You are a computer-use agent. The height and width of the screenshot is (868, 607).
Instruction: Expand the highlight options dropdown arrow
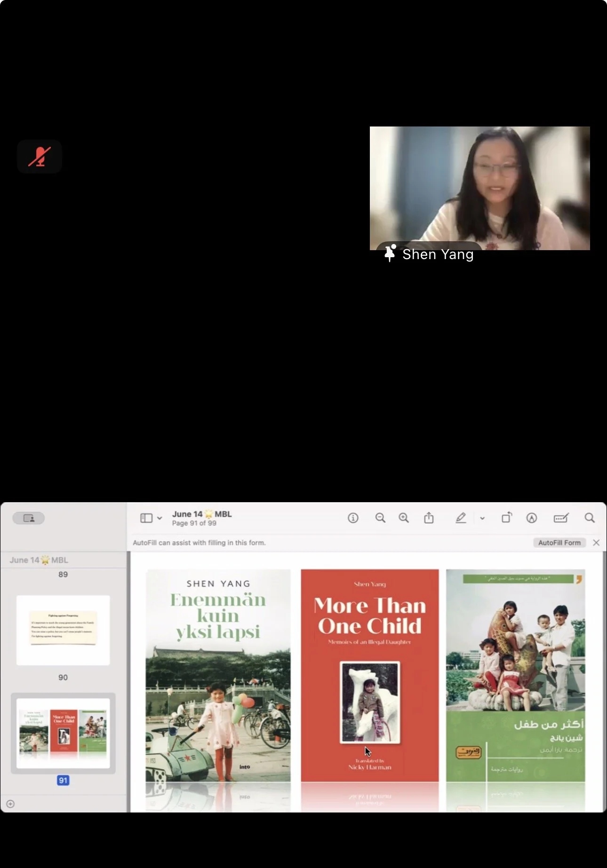(x=482, y=518)
